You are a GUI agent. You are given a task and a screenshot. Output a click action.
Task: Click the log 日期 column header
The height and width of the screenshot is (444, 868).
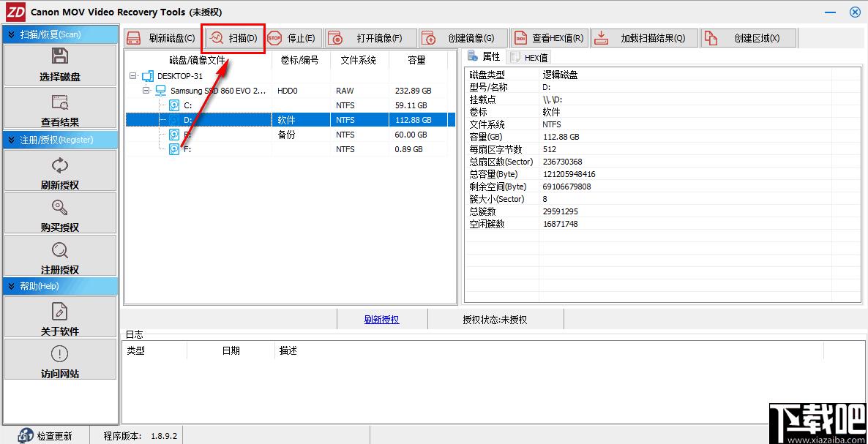231,350
